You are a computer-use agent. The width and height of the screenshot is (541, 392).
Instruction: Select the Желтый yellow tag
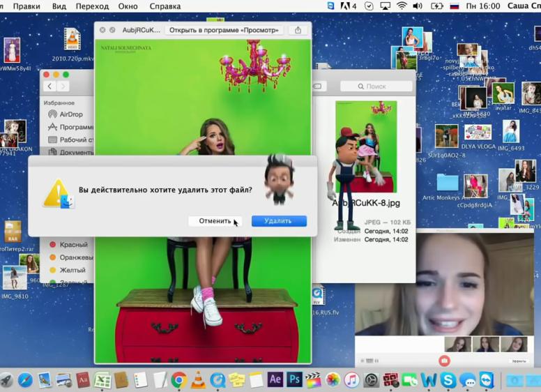click(x=68, y=270)
